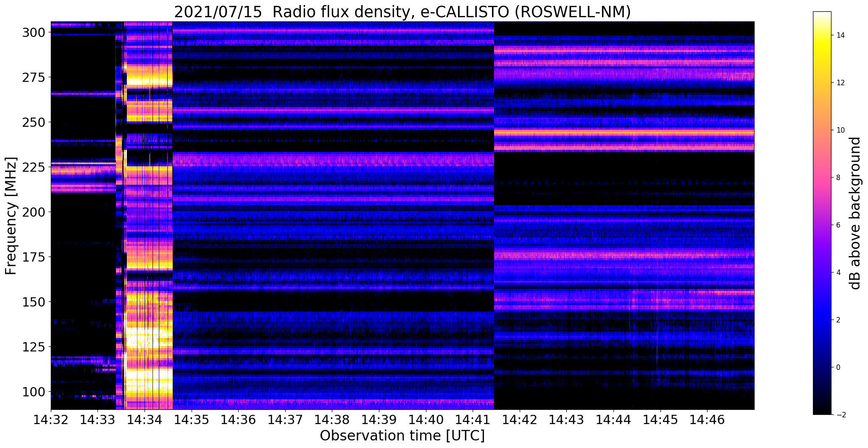
Task: Click the colorbar tick value 6
Action: [x=839, y=225]
